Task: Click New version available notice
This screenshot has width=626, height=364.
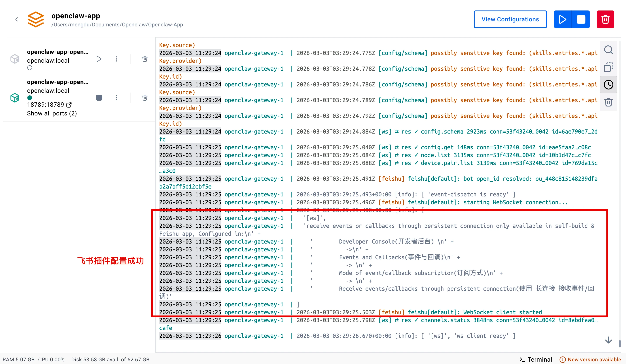Action: (590, 359)
